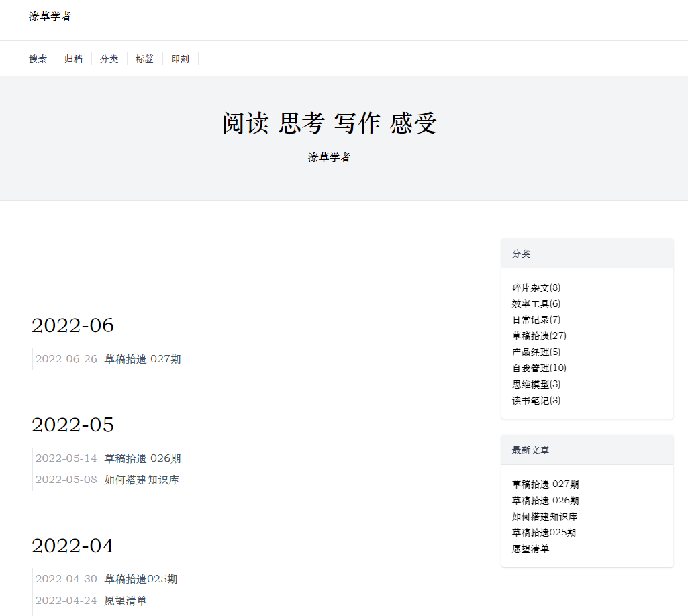Click the 潦草学者 site title in header
Viewport: 688px width, 616px height.
coord(50,17)
